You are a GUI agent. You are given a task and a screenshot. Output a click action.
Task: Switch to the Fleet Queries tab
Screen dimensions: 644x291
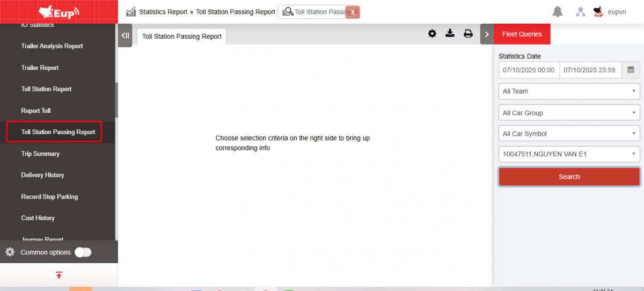pyautogui.click(x=522, y=34)
